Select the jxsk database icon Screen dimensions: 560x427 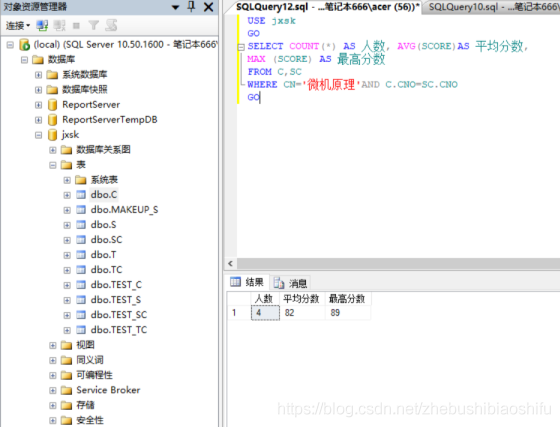[52, 135]
